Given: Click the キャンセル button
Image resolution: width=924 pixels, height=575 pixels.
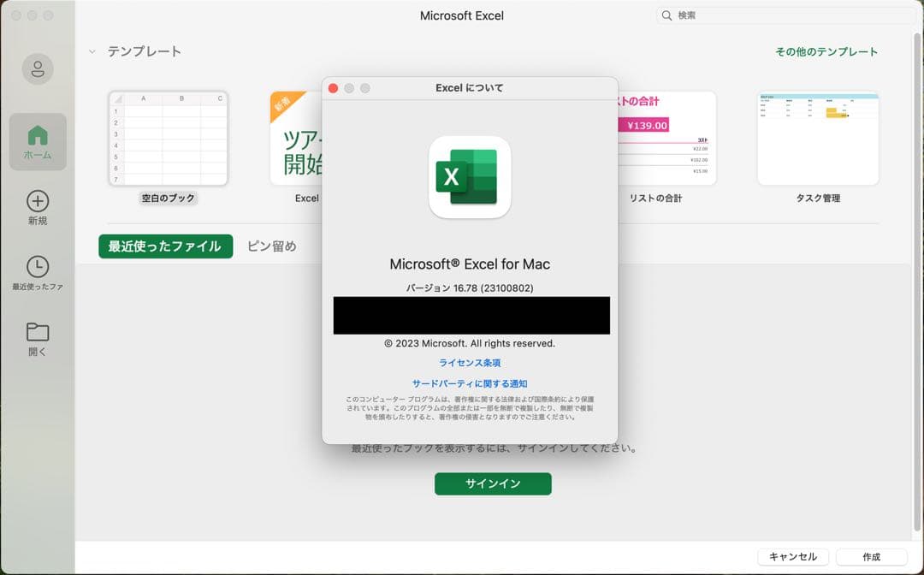Looking at the screenshot, I should point(792,557).
